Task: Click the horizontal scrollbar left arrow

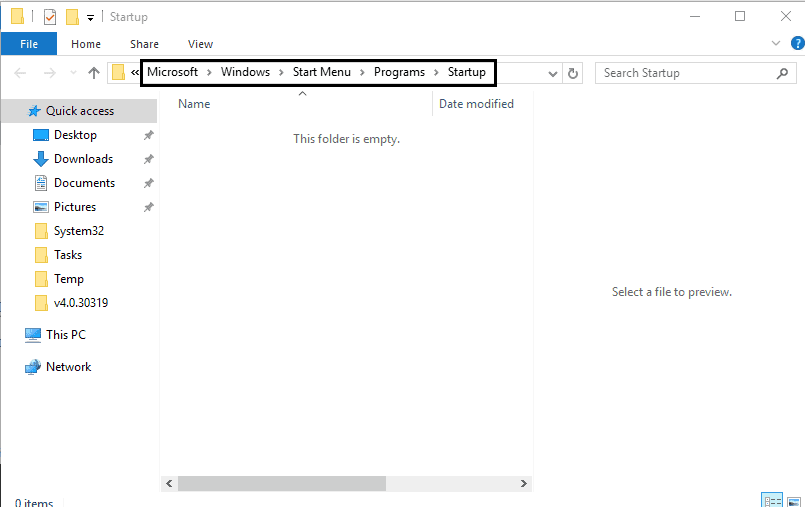Action: point(169,483)
